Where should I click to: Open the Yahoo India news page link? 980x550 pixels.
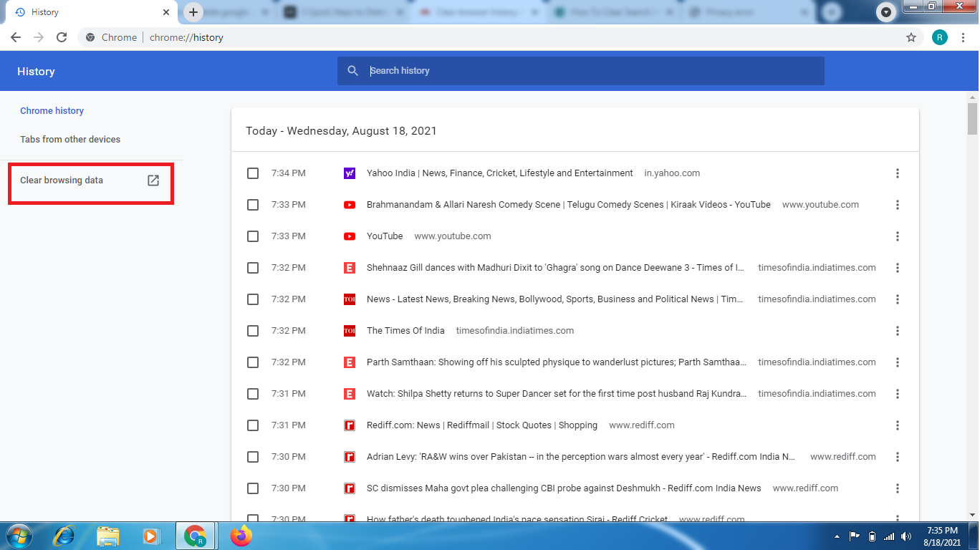(x=500, y=173)
